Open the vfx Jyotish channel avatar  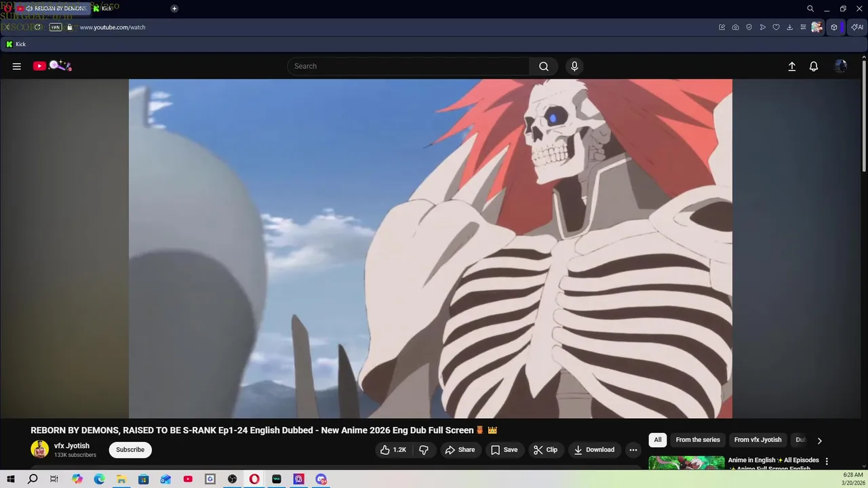click(x=40, y=449)
